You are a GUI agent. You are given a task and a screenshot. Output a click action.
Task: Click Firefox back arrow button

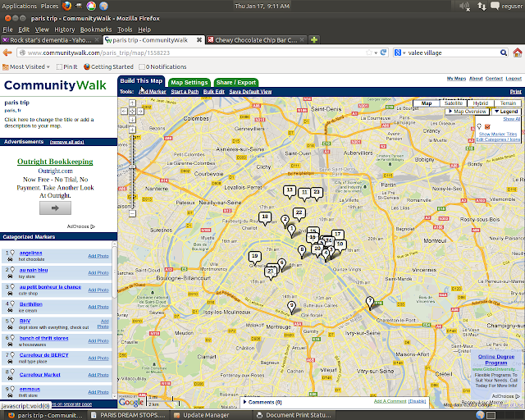(7, 52)
